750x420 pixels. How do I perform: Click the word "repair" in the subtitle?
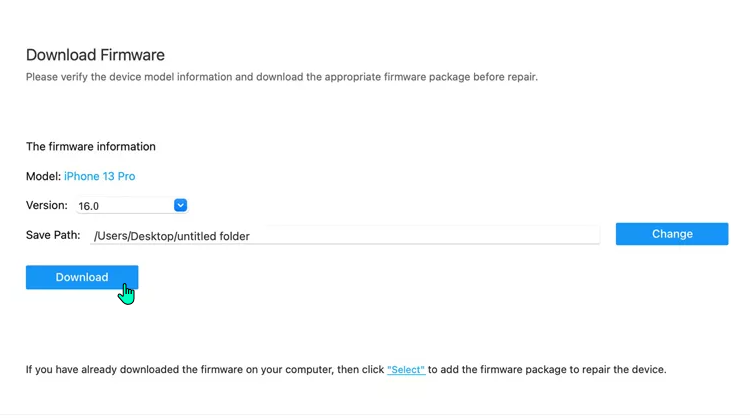tap(521, 77)
